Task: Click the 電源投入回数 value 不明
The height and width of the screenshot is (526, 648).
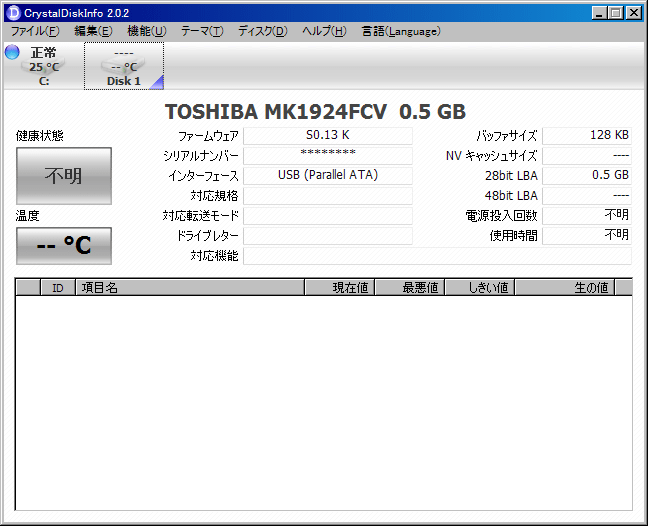Action: 587,216
